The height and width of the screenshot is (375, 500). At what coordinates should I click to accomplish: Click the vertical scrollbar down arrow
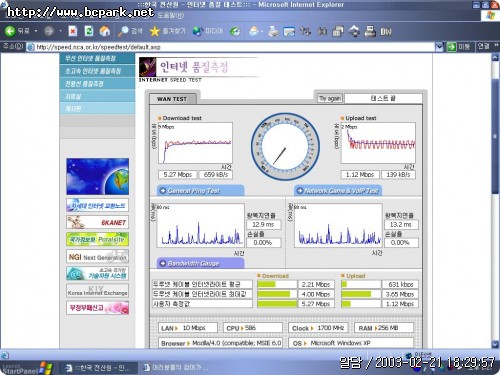pyautogui.click(x=495, y=344)
